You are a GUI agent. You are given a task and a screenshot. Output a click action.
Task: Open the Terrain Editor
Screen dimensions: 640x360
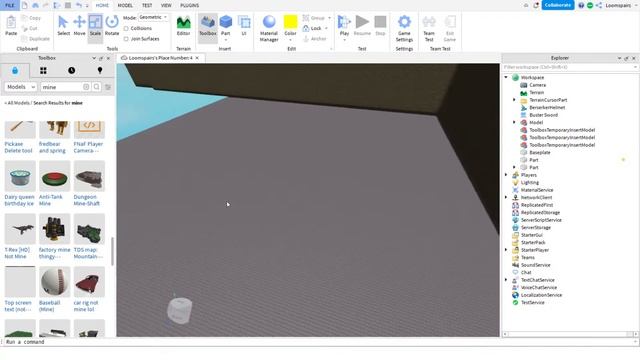183,25
